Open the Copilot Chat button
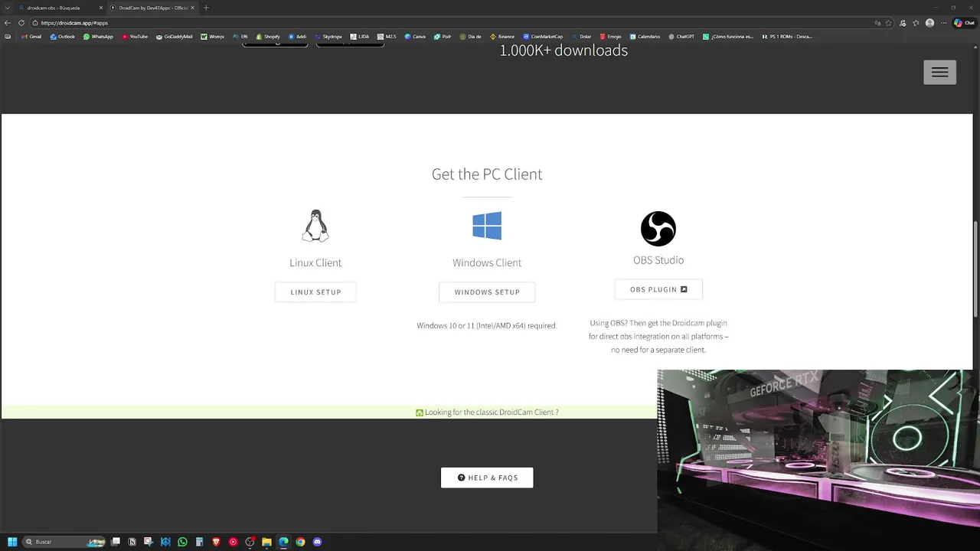The width and height of the screenshot is (980, 551). 963,23
